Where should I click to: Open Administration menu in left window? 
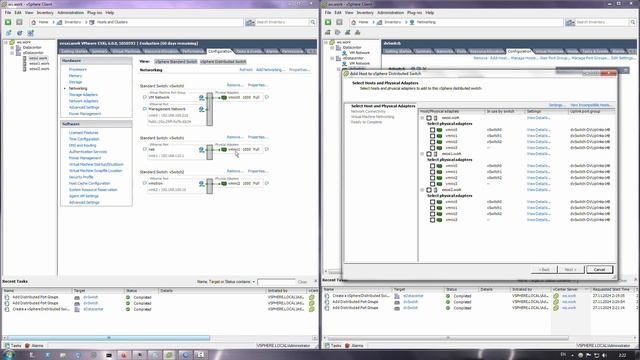(70, 13)
